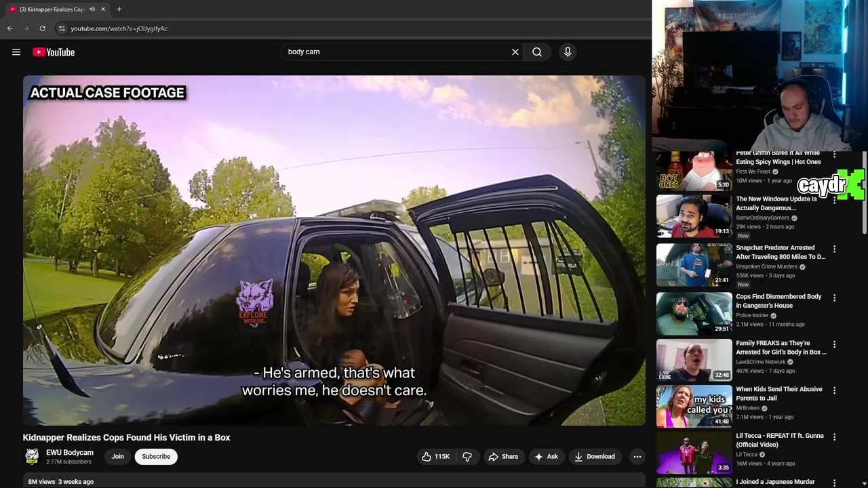Like the video with thumbs up
868x488 pixels.
[435, 457]
